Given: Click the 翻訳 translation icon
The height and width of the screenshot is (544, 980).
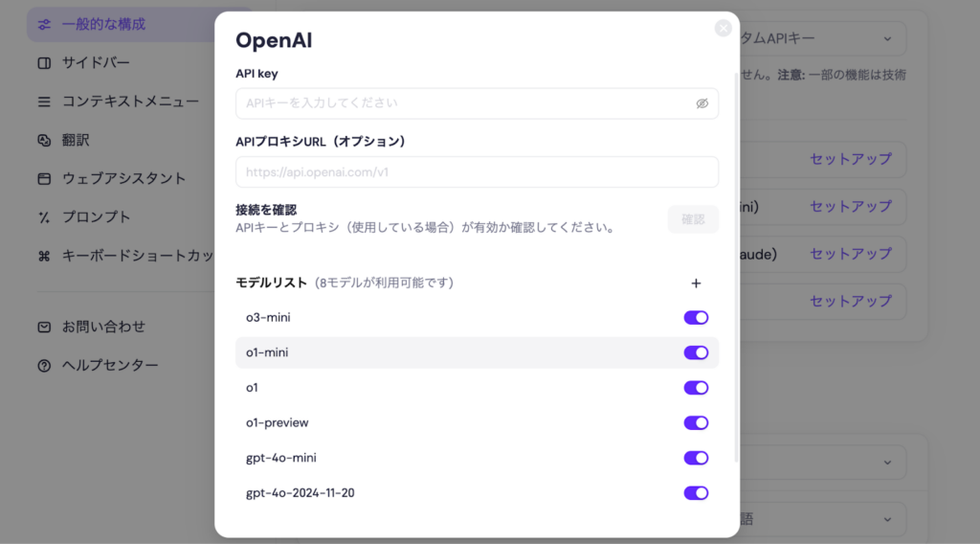Looking at the screenshot, I should [x=44, y=140].
